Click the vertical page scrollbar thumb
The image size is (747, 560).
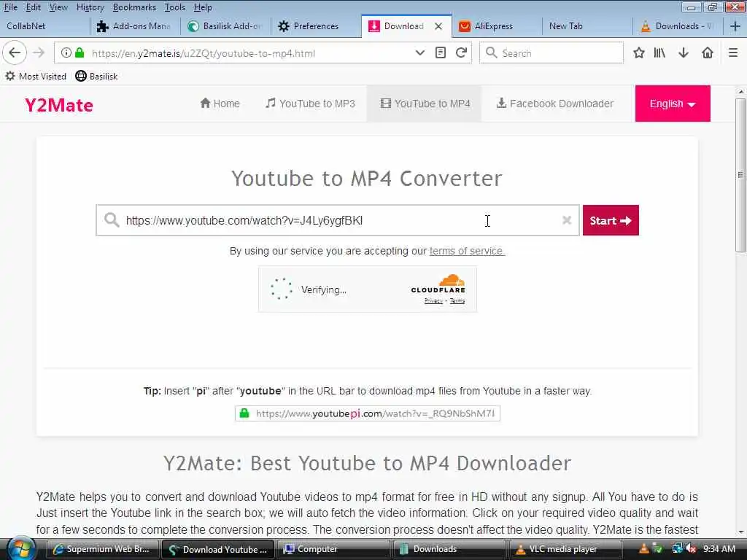740,175
